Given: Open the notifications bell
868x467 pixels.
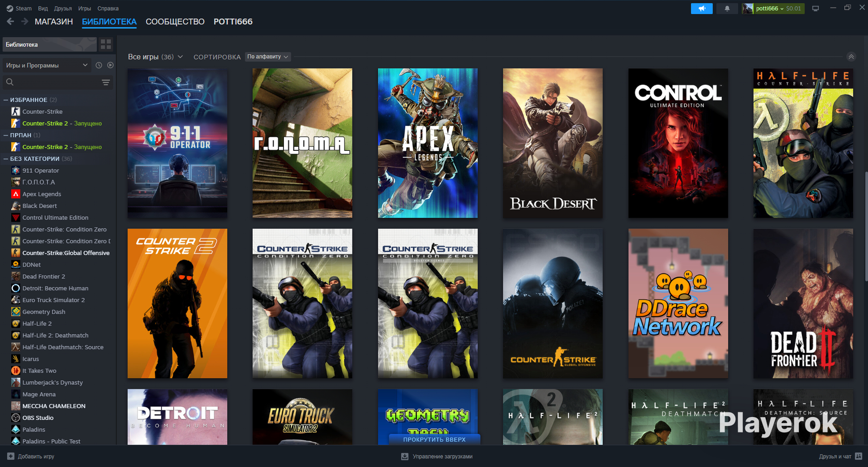Looking at the screenshot, I should click(727, 8).
